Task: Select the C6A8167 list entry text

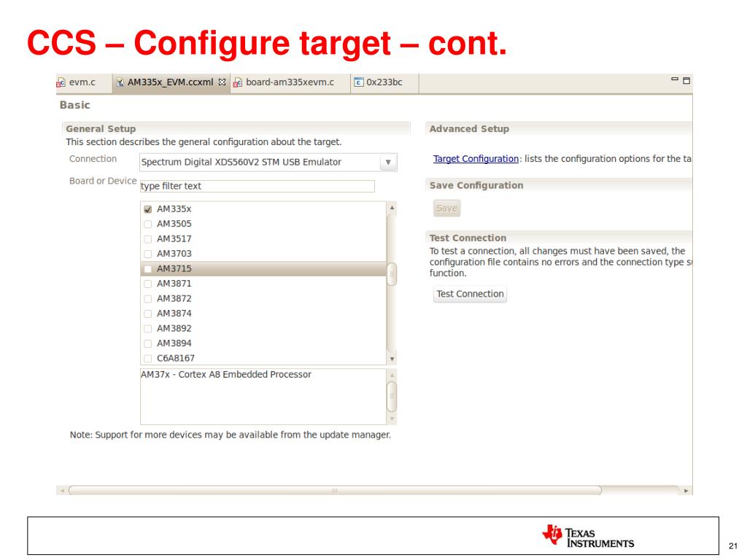Action: 175,359
